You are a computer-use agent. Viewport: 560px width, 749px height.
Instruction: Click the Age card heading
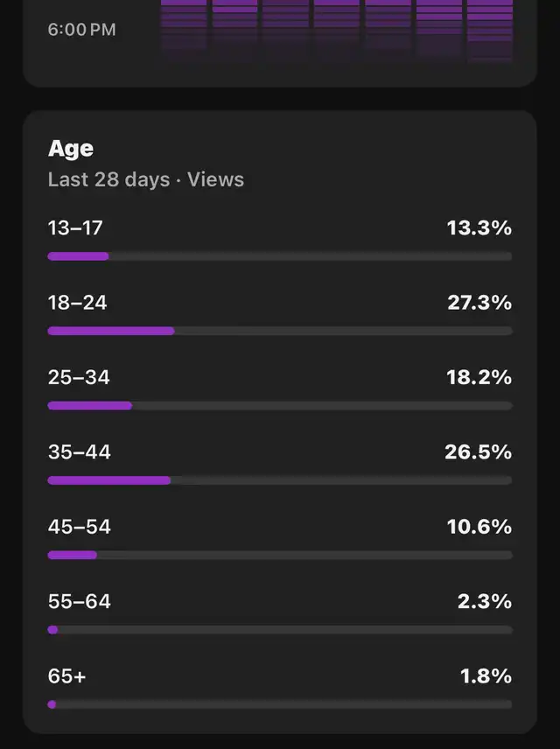click(71, 149)
